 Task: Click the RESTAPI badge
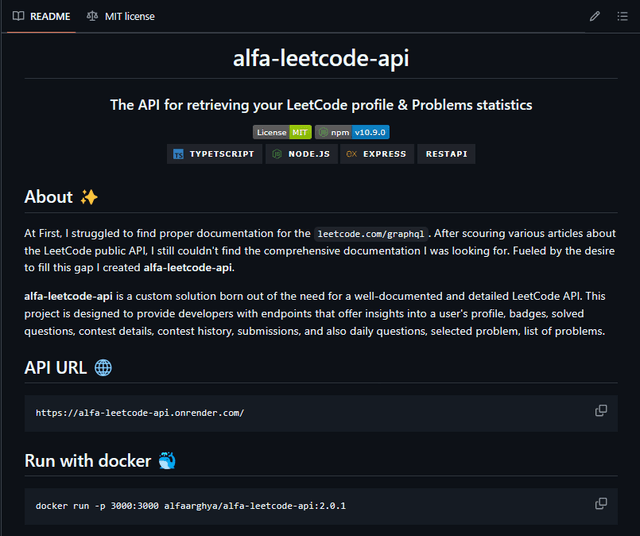(x=446, y=154)
